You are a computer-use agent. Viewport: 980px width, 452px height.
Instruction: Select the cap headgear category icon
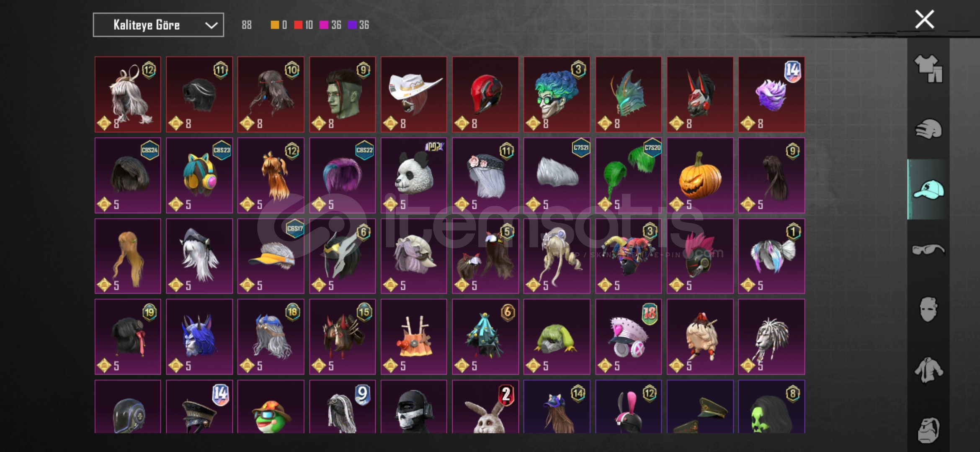(928, 190)
